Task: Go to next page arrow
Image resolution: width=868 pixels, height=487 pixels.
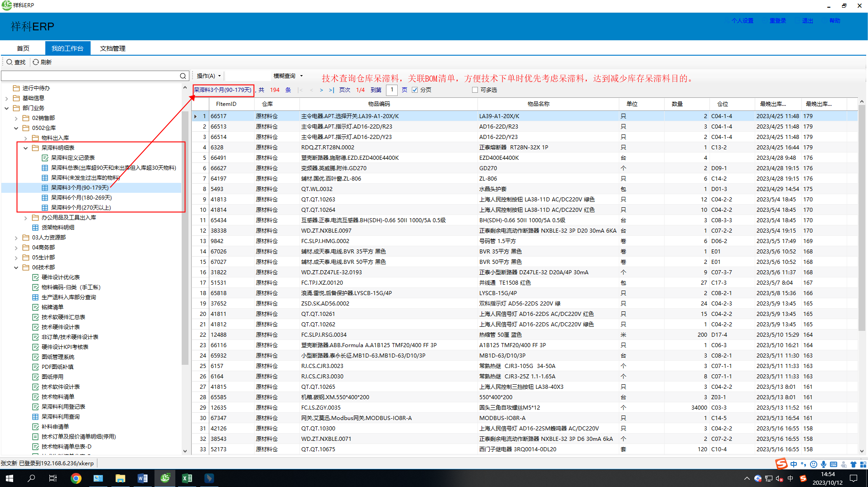Action: [321, 90]
